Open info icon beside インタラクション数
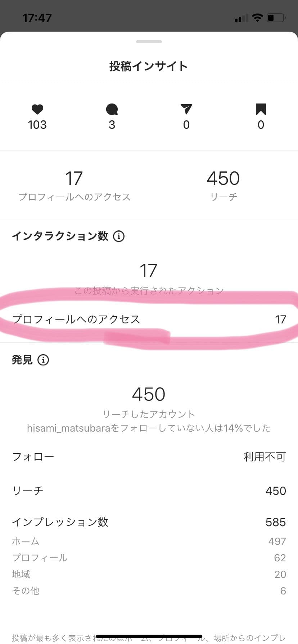This screenshot has height=644, width=298. click(x=119, y=236)
